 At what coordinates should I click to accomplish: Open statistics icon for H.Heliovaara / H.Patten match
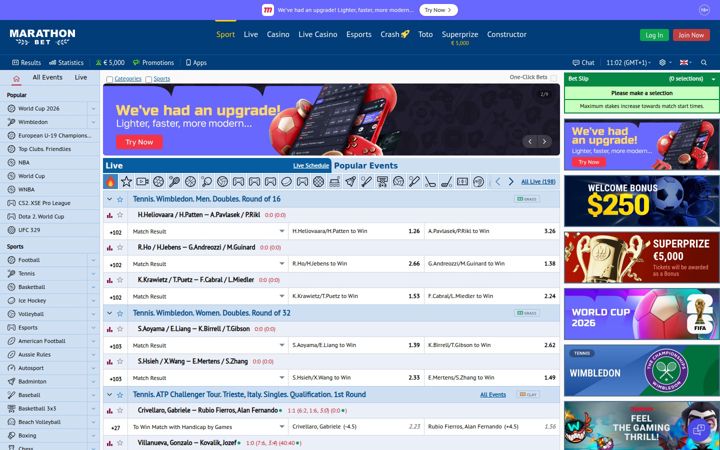110,215
